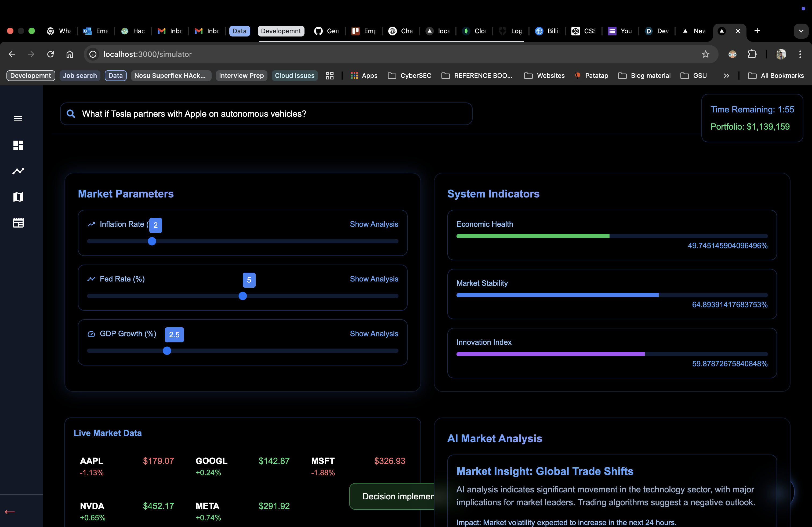Bookmark this page with the star icon
The width and height of the screenshot is (812, 527).
705,54
